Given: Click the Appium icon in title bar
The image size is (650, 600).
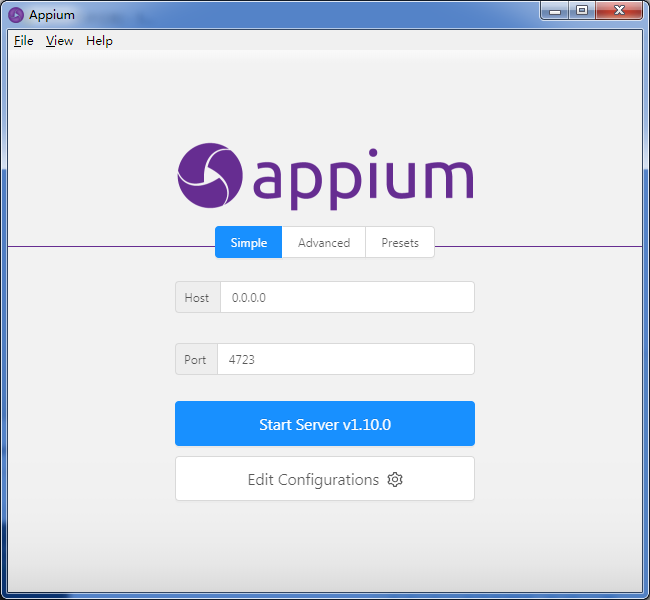Looking at the screenshot, I should [16, 15].
